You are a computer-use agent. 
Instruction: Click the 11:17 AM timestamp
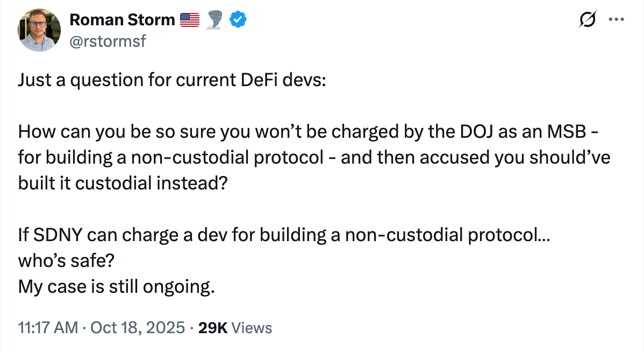[x=48, y=328]
